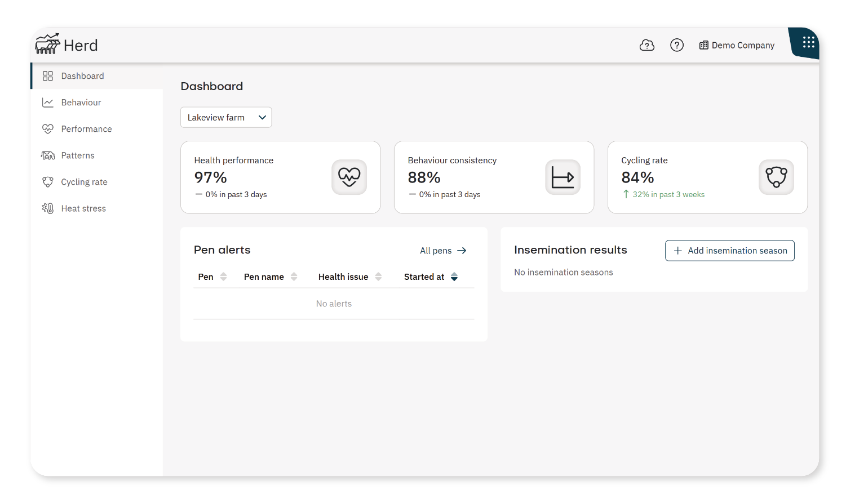Click the Insemination results heading
Screen dimensions: 846x504
point(570,250)
